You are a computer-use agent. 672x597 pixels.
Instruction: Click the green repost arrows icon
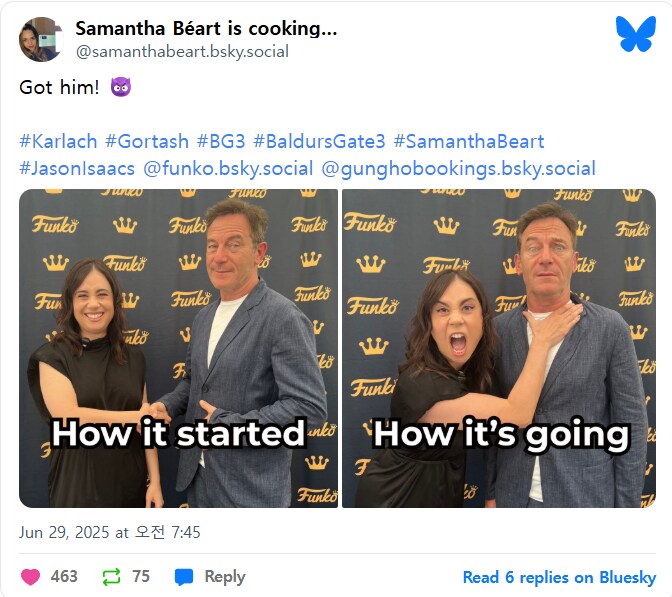pyautogui.click(x=111, y=577)
